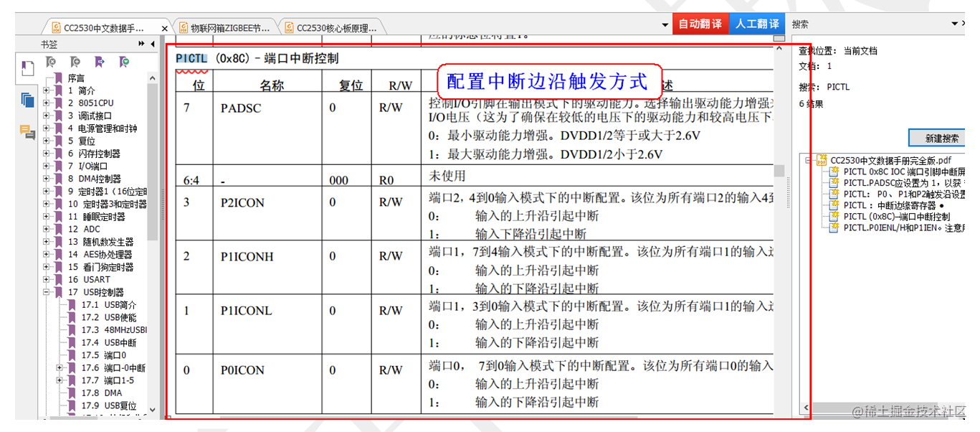Image resolution: width=980 pixels, height=432 pixels.
Task: Expand bookmark 3 调试接口
Action: [x=47, y=116]
